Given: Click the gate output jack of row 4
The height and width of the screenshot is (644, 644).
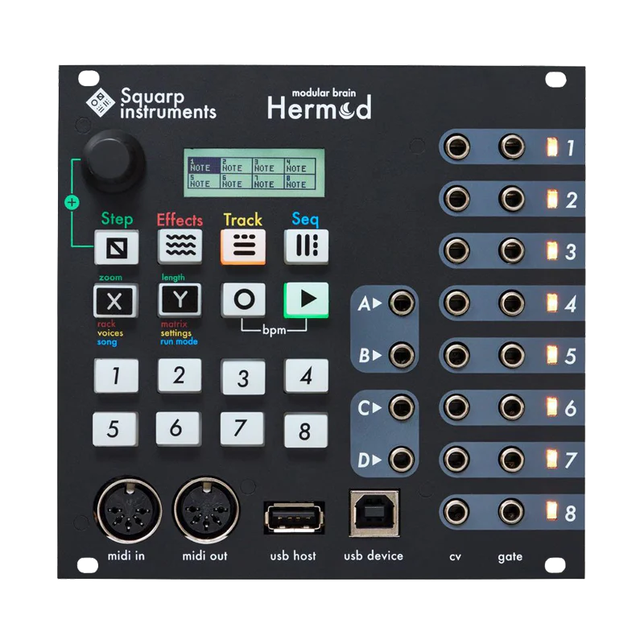Looking at the screenshot, I should click(x=512, y=303).
